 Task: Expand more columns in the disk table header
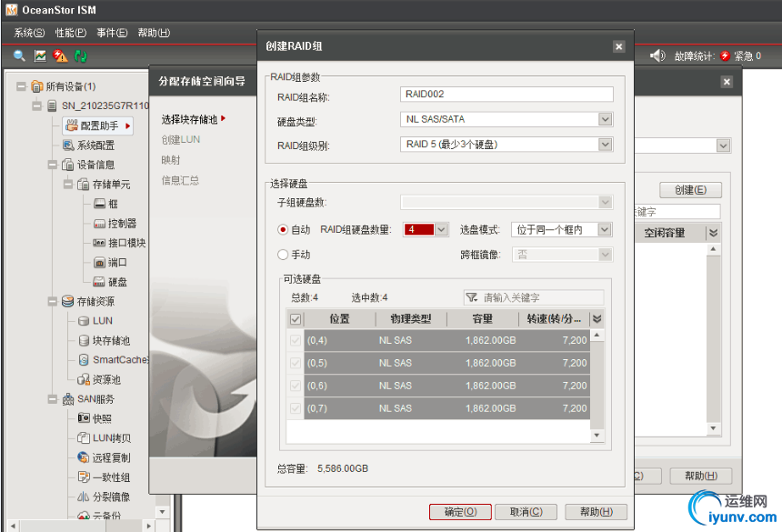(x=597, y=318)
